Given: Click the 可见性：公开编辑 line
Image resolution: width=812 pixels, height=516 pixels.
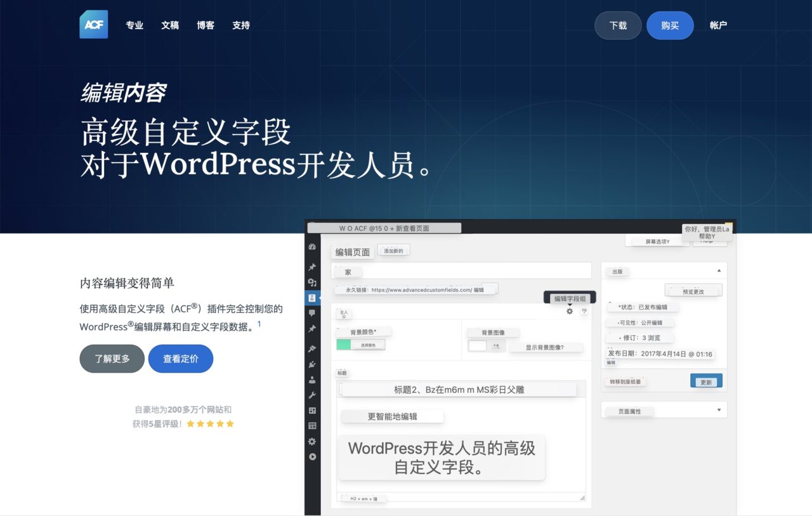Looking at the screenshot, I should tap(639, 322).
